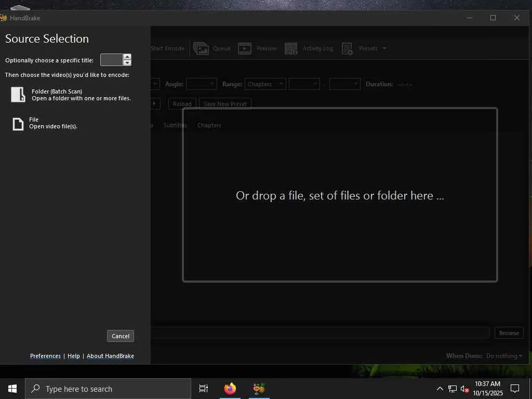This screenshot has width=532, height=399.
Task: Open the Range Chapters dropdown
Action: tap(265, 84)
